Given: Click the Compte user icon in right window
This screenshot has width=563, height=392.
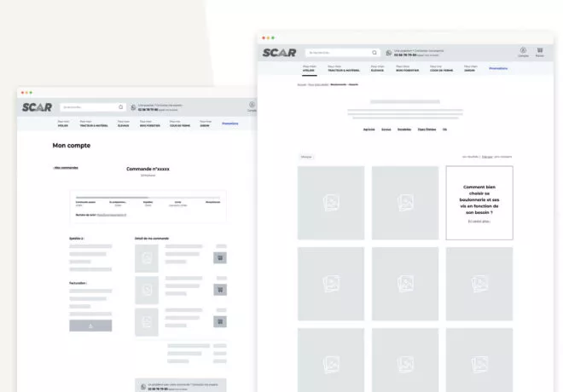Looking at the screenshot, I should (523, 51).
